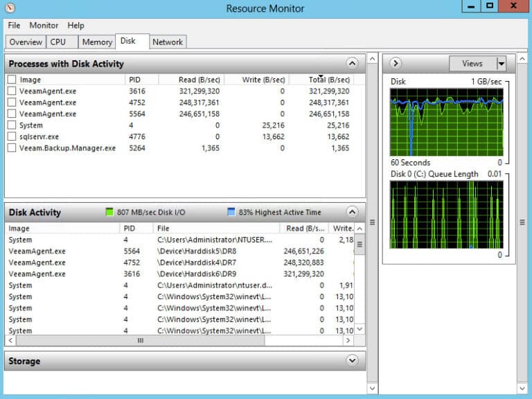Check the VeeamAgent.exe PID 3616 box

pos(12,91)
